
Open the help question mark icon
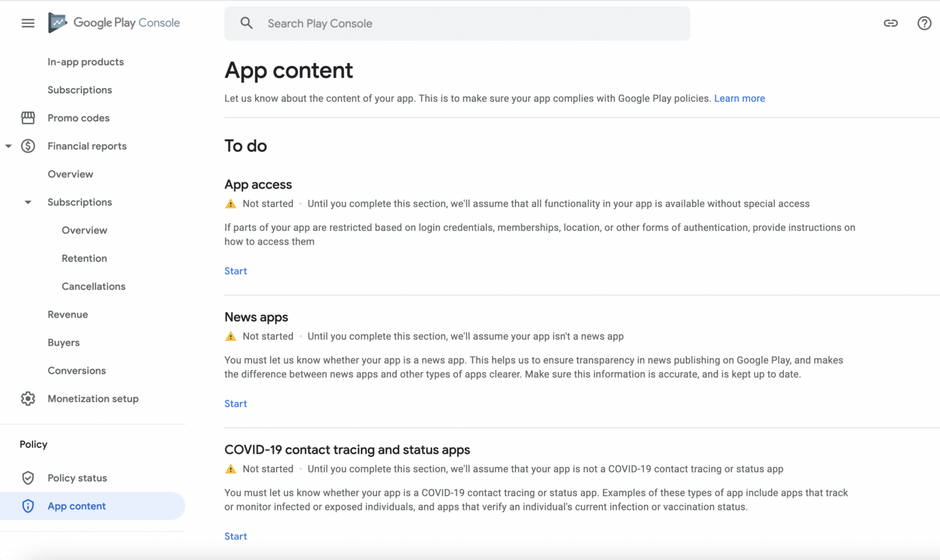pos(924,23)
